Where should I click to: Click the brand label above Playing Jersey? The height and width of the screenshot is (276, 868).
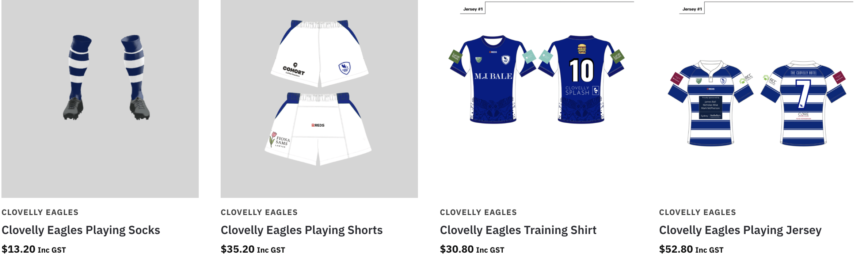click(x=698, y=212)
